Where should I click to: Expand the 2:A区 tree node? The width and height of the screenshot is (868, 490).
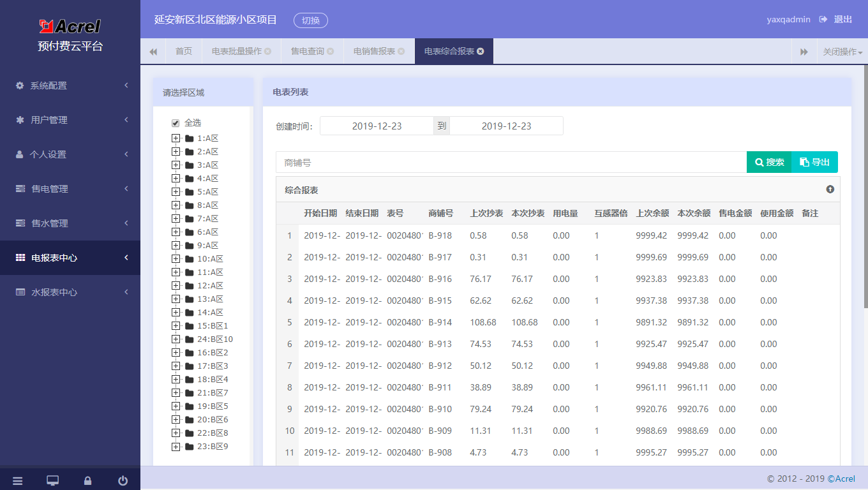[x=176, y=152]
